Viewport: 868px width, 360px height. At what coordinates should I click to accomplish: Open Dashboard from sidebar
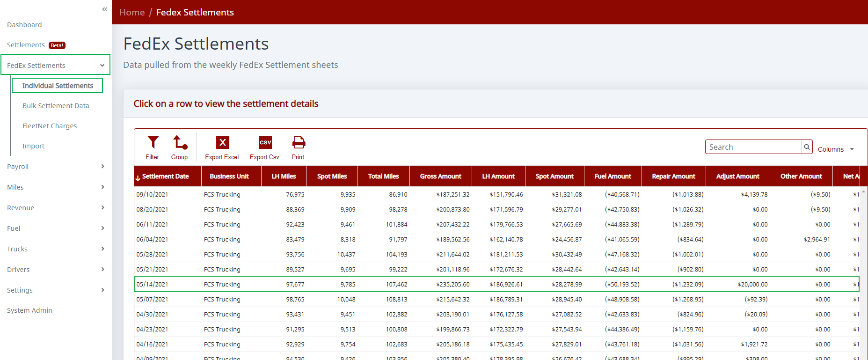(x=24, y=25)
